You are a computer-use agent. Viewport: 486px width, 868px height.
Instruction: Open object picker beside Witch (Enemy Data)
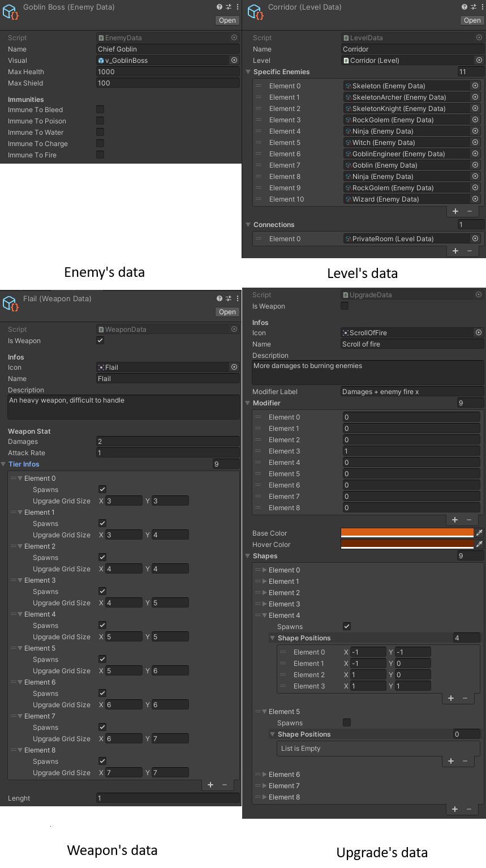[x=475, y=143]
